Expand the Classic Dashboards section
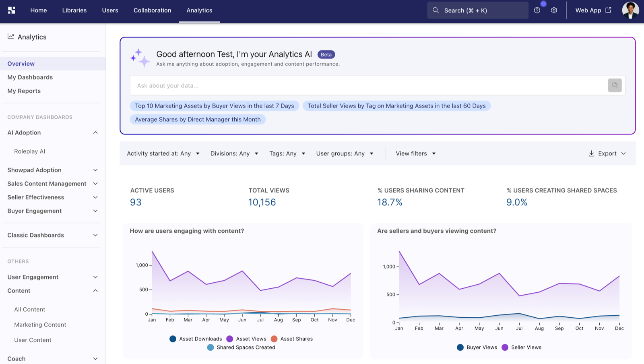 (x=95, y=236)
